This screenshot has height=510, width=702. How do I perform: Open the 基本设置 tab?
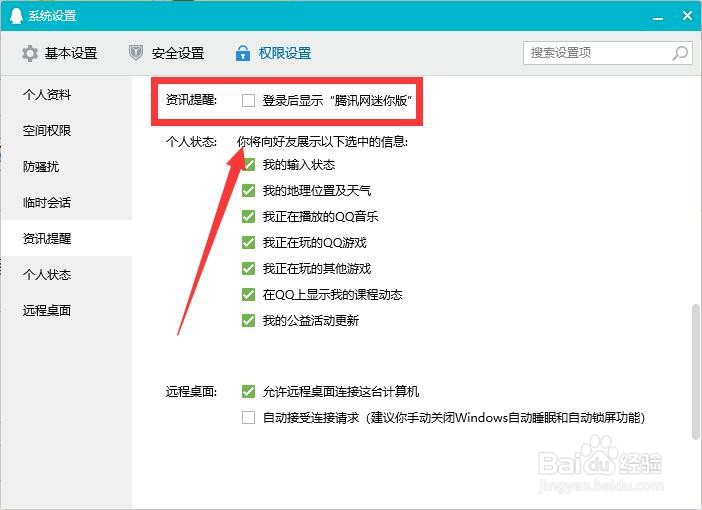coord(60,53)
